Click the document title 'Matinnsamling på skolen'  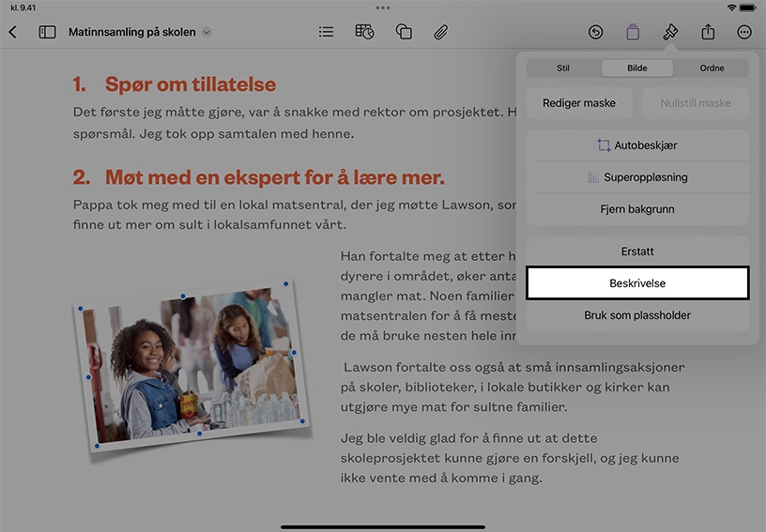(132, 32)
